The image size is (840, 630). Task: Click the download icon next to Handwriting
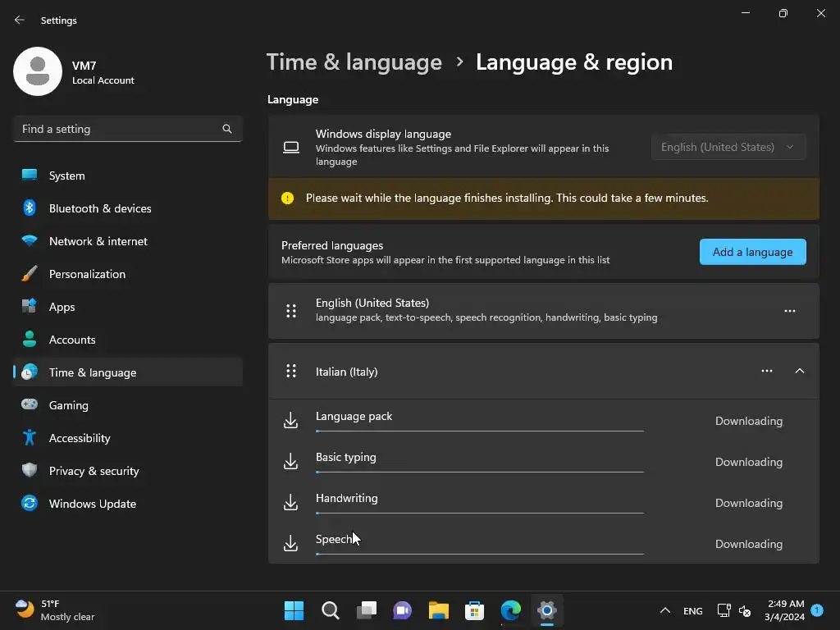coord(290,503)
